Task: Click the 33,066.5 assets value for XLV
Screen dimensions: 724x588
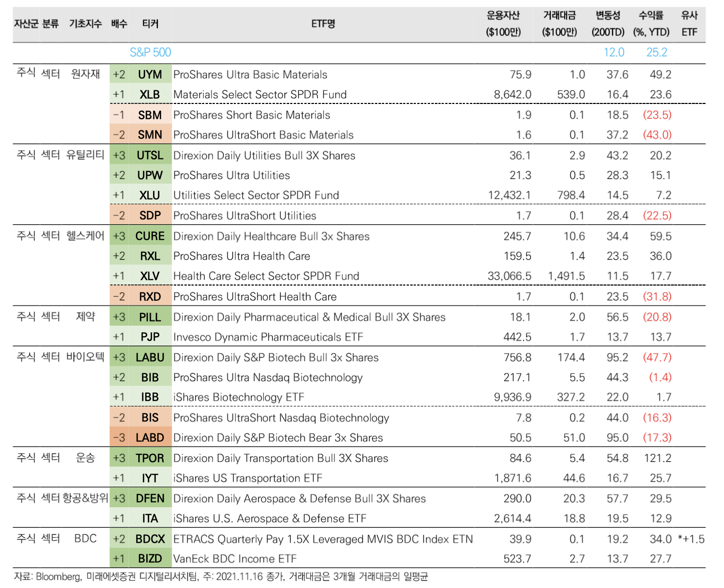Action: pos(509,276)
